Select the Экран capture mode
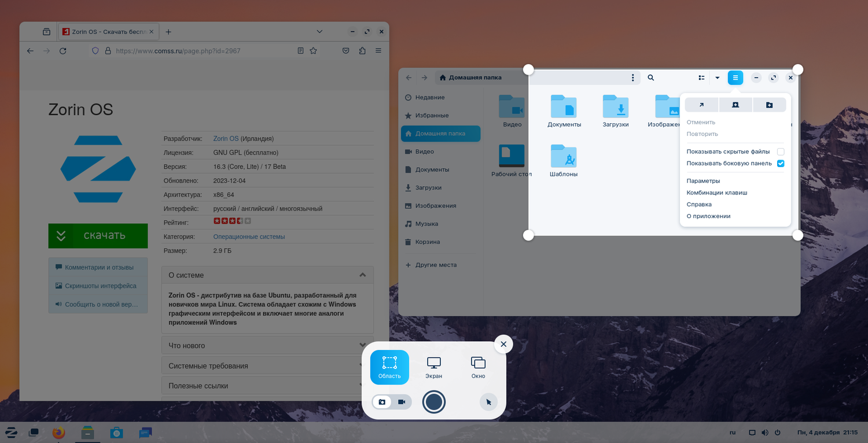868x443 pixels. [x=434, y=367]
